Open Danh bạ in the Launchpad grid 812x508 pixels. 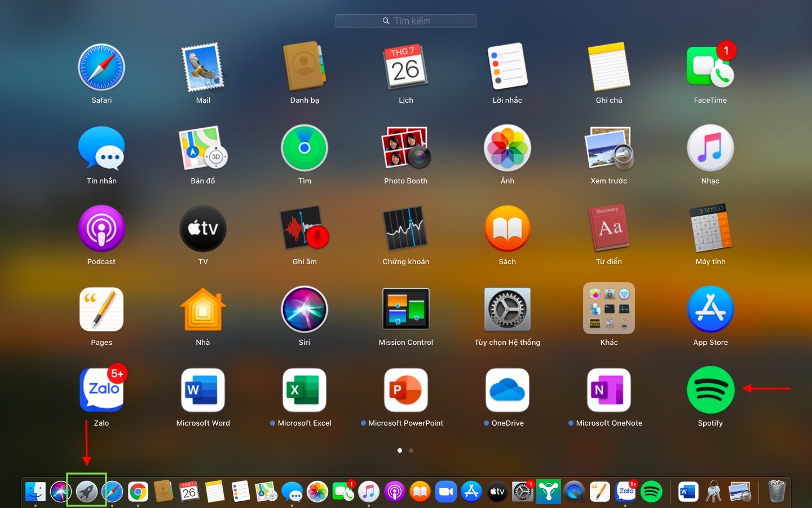point(304,67)
